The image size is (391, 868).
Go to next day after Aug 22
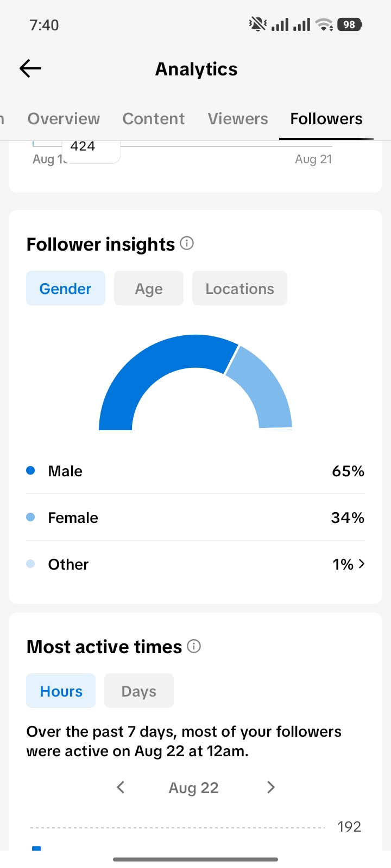[271, 787]
